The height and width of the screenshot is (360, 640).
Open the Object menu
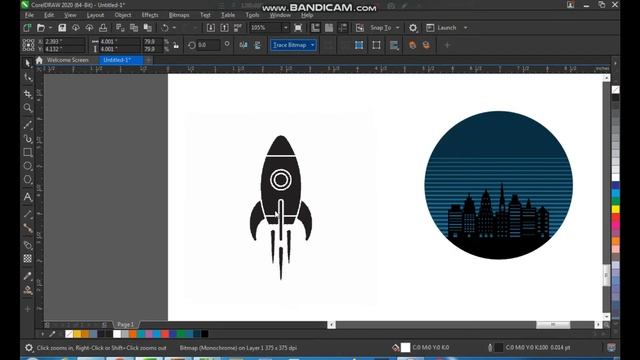[x=123, y=15]
